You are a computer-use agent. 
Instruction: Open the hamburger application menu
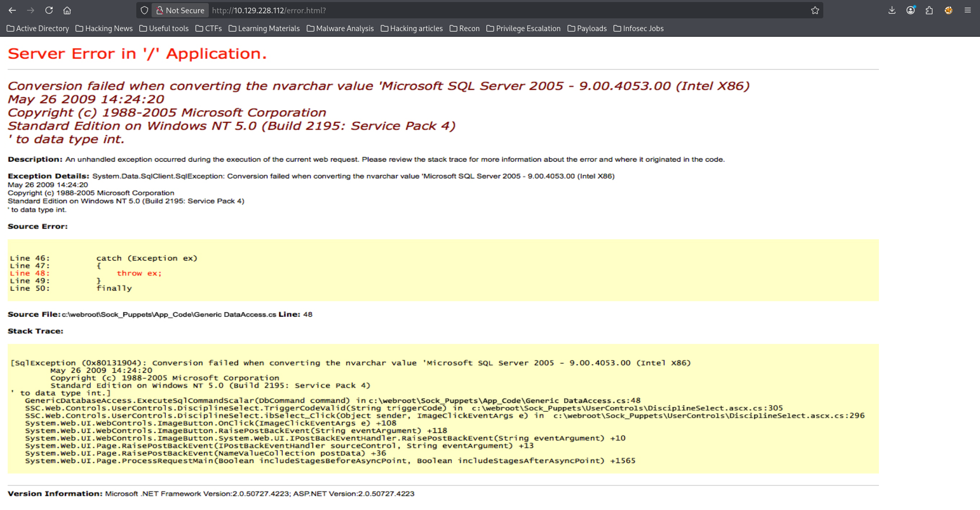click(968, 10)
